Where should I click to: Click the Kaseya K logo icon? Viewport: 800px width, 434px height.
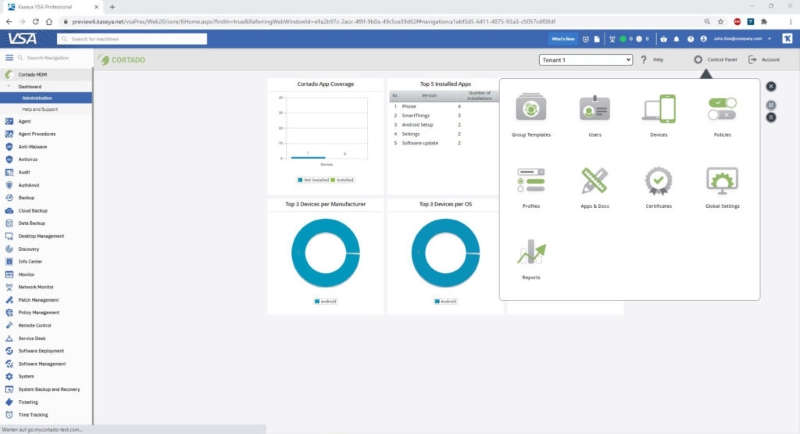787,38
